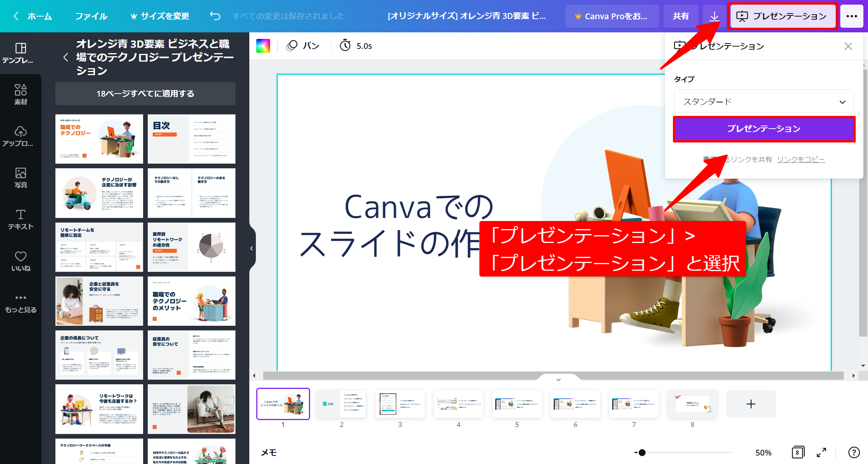868x464 pixels.
Task: Collapse the page thumbnails strip chevron
Action: point(559,379)
